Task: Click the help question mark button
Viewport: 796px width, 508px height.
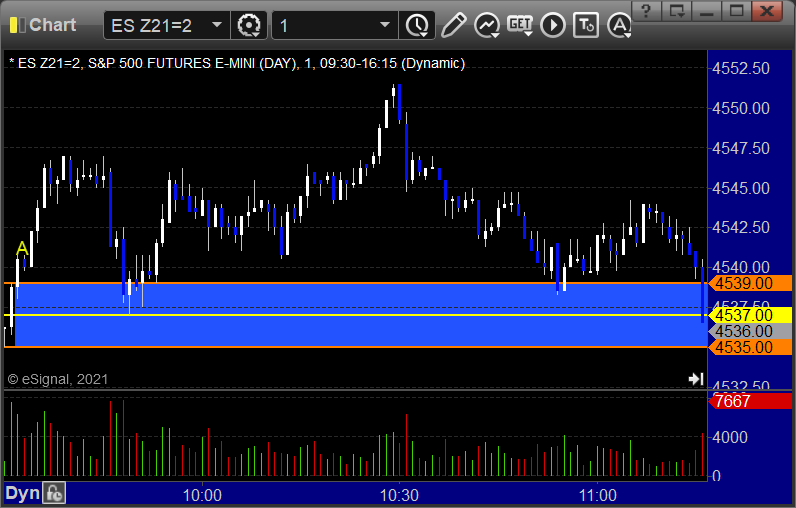Action: [x=646, y=11]
